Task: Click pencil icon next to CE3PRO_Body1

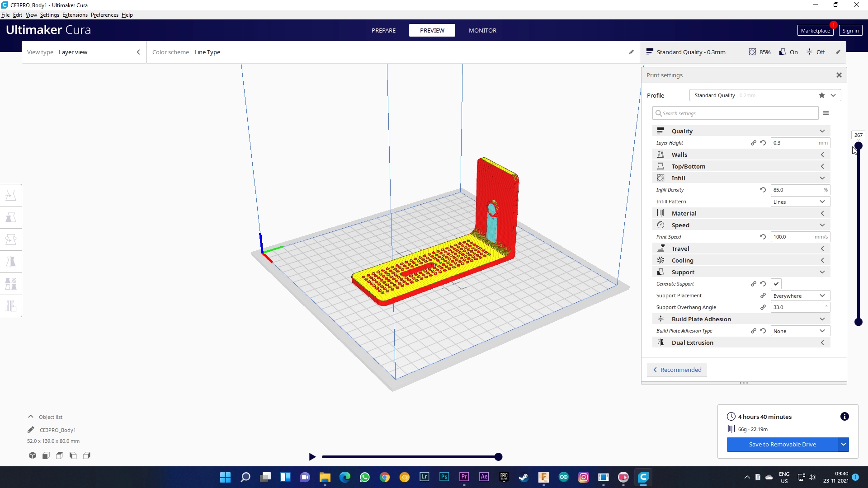Action: (x=31, y=430)
